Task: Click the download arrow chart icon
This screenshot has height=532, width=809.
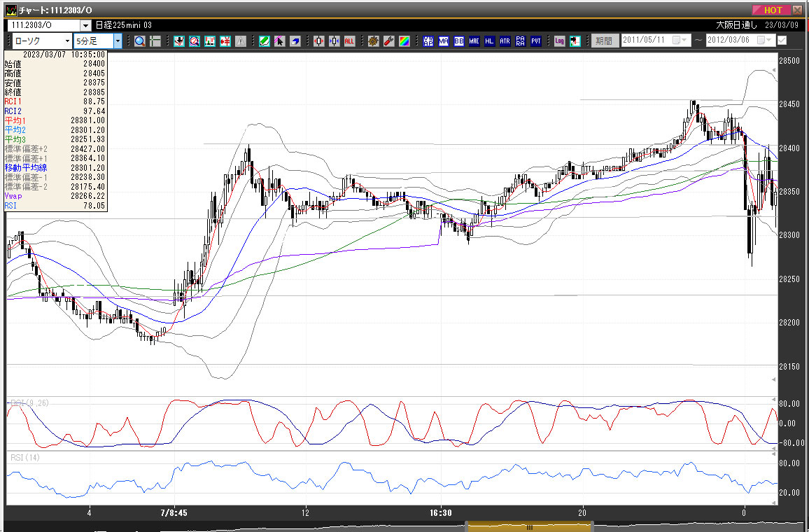Action: pos(179,41)
